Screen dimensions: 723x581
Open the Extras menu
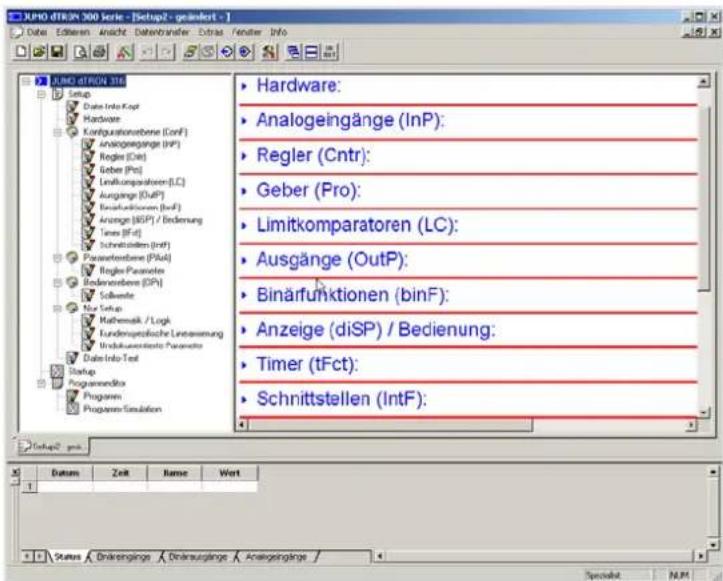211,32
